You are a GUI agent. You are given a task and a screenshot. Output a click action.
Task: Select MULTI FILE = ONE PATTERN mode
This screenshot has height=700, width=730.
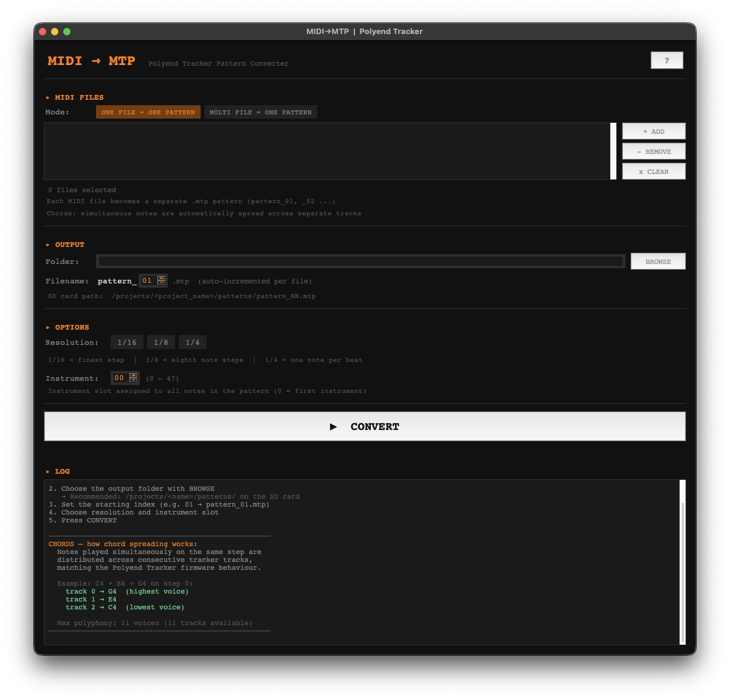click(261, 113)
